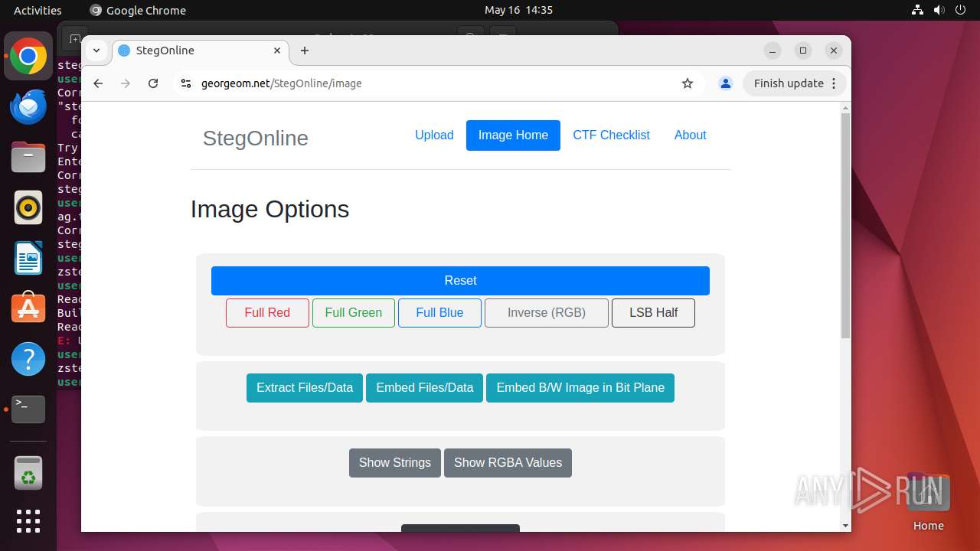Click scrollbar down arrow
This screenshot has width=980, height=551.
coord(845,526)
